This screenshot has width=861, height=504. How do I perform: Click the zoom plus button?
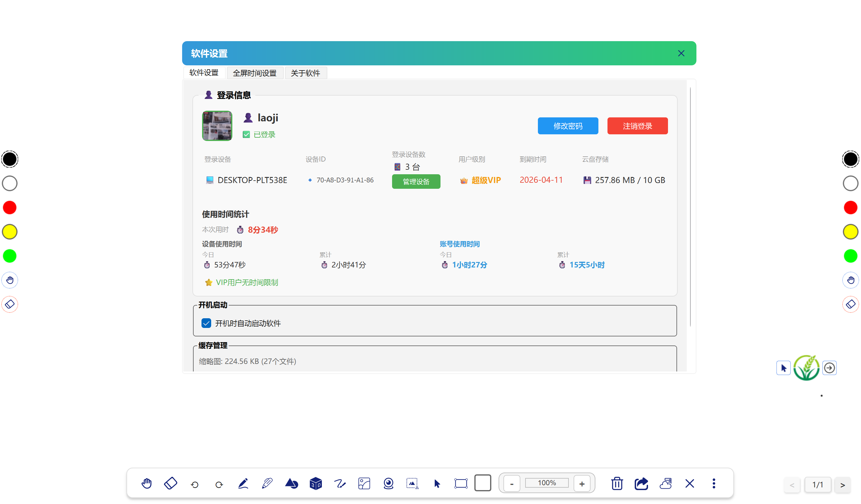click(582, 483)
